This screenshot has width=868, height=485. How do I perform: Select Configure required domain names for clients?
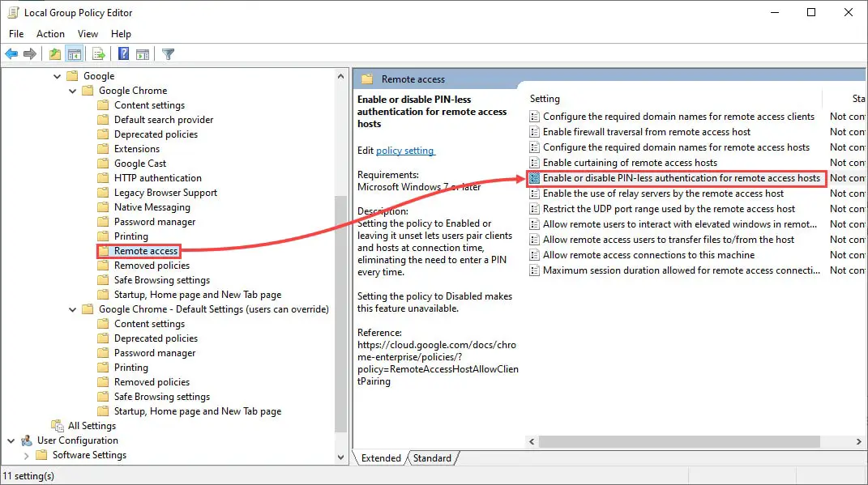678,116
